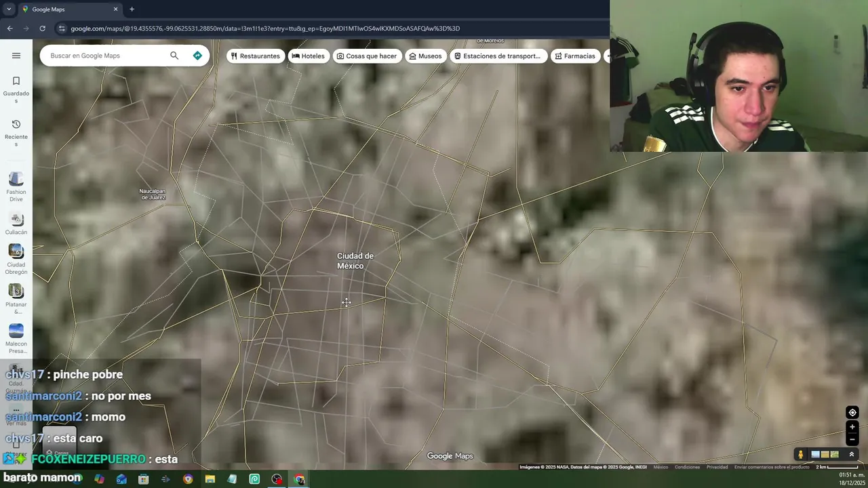The image size is (868, 488).
Task: Open the Guardados saved places panel
Action: [x=16, y=89]
